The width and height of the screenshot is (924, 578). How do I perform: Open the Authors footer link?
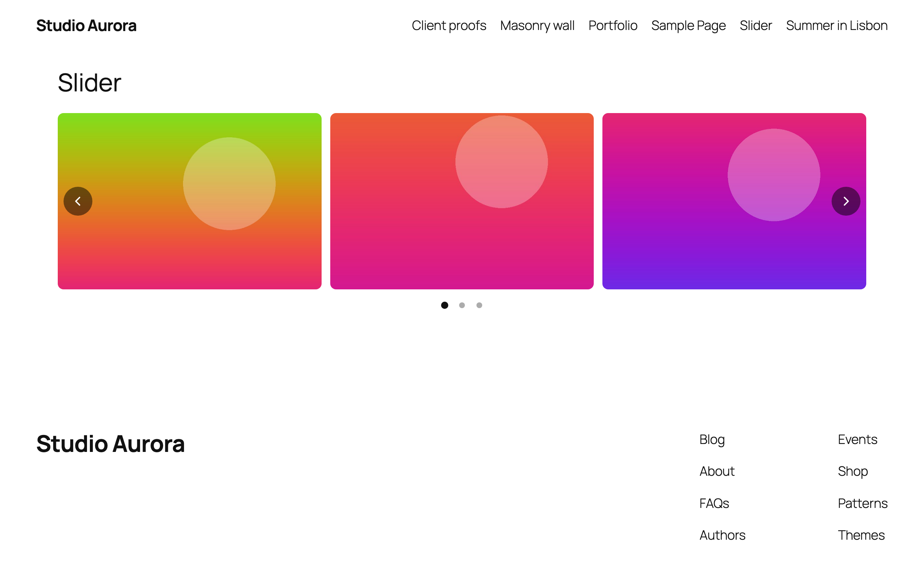point(722,535)
